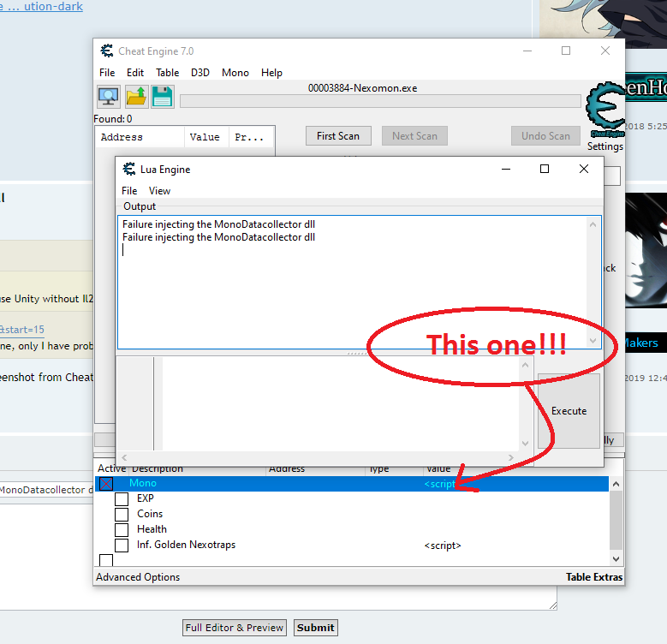Click the Active column header
Screen dimensions: 667x644
point(111,468)
